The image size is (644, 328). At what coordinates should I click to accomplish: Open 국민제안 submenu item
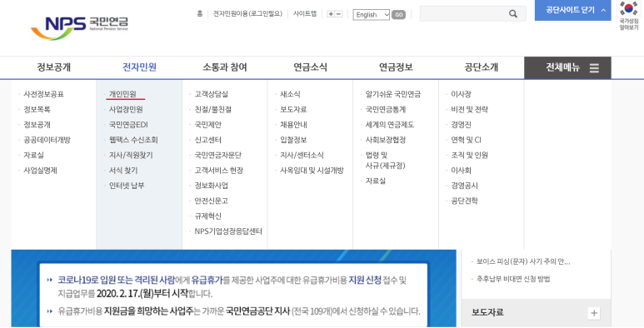tap(207, 124)
